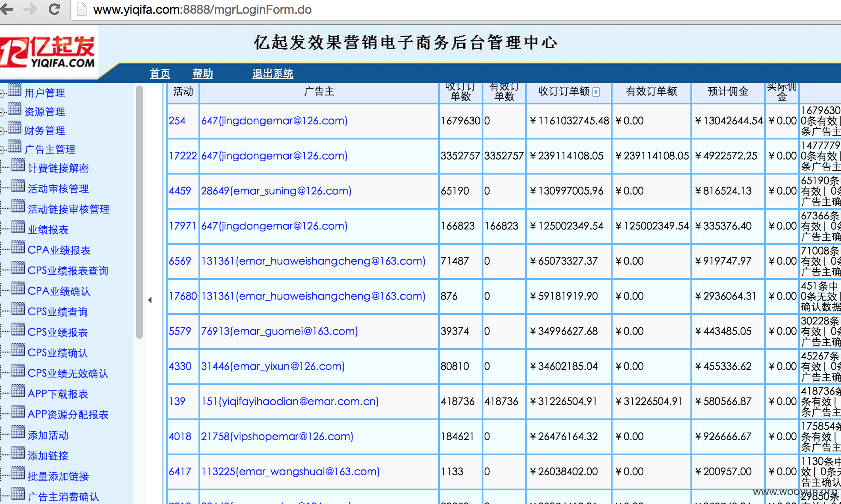Click the grid icon beside 业绩报表
The width and height of the screenshot is (841, 504).
coord(18,227)
